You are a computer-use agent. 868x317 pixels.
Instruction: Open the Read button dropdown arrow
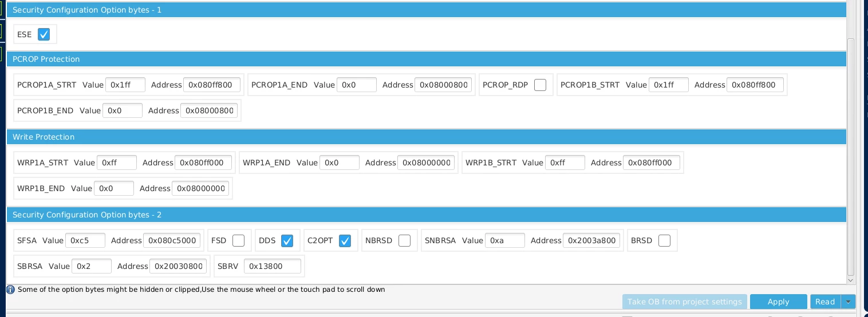[x=848, y=302]
